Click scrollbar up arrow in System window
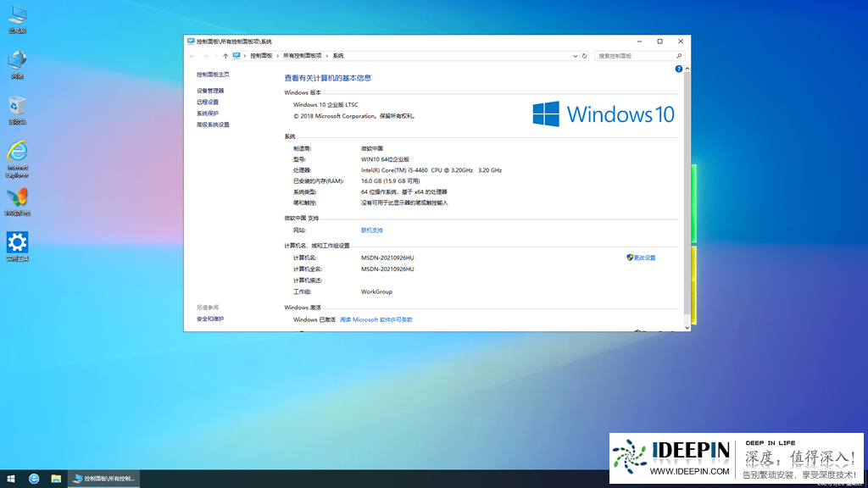 click(x=687, y=69)
